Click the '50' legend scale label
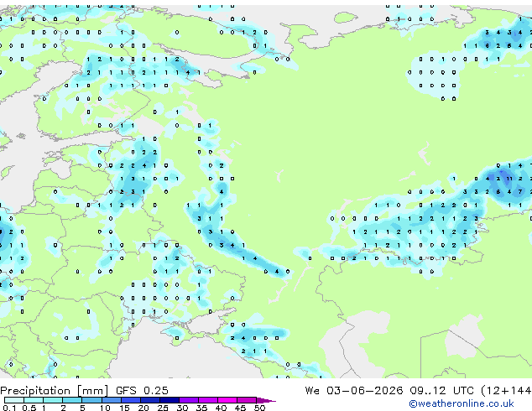Screen dimensions: 532x411 click(x=259, y=408)
